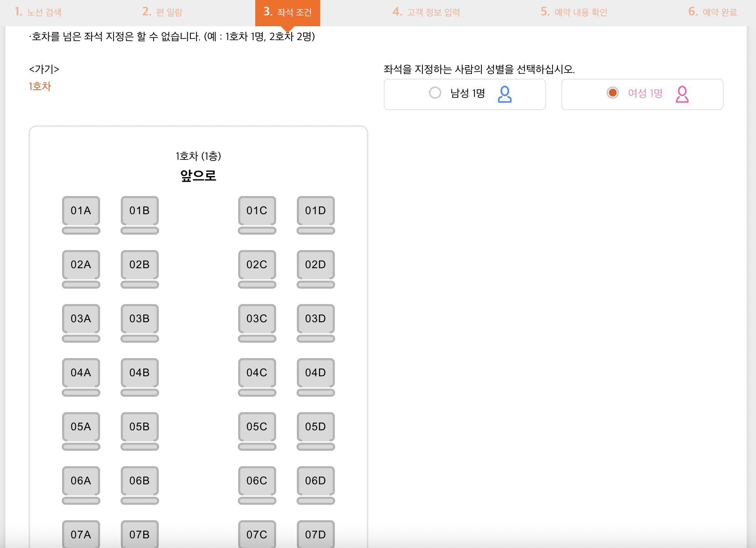The height and width of the screenshot is (548, 756).
Task: Click seat 05A in the seat layout
Action: click(81, 427)
